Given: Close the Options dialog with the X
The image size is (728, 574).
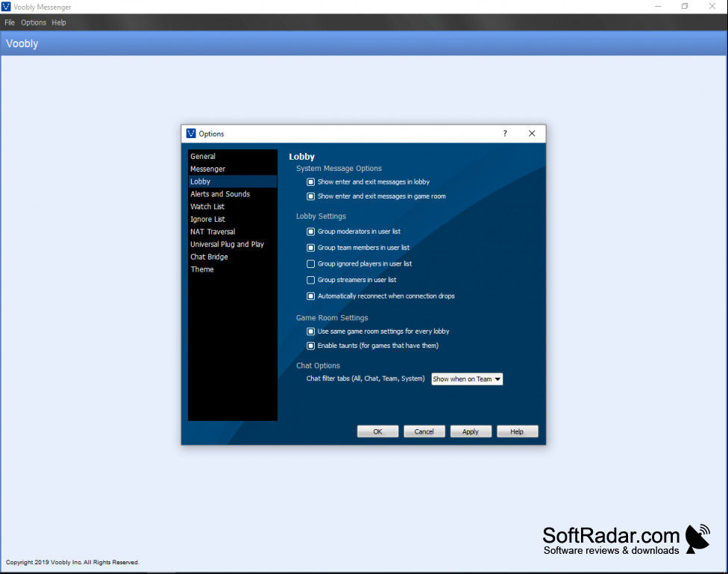Looking at the screenshot, I should point(532,134).
